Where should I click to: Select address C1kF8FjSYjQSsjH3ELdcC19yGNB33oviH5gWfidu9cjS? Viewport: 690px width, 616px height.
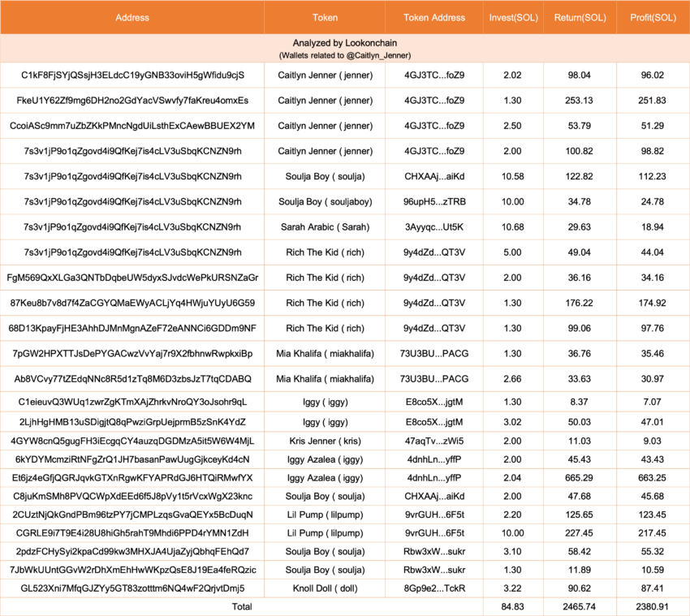click(x=132, y=75)
